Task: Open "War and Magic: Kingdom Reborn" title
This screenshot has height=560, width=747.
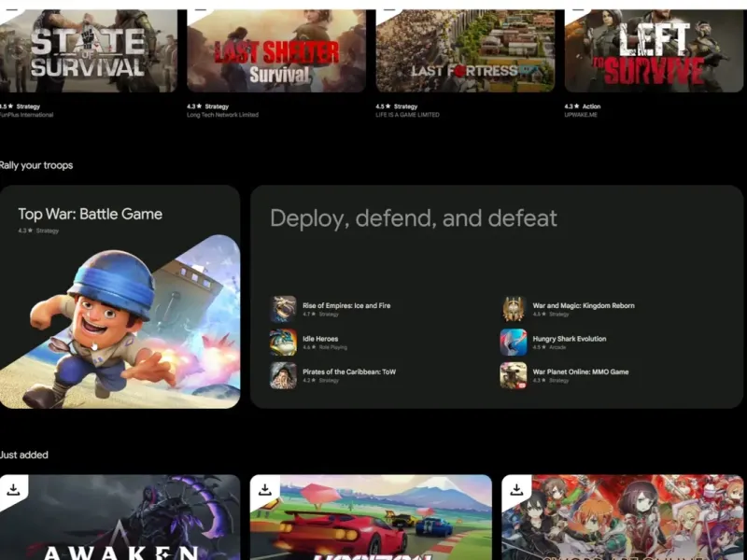Action: click(584, 306)
